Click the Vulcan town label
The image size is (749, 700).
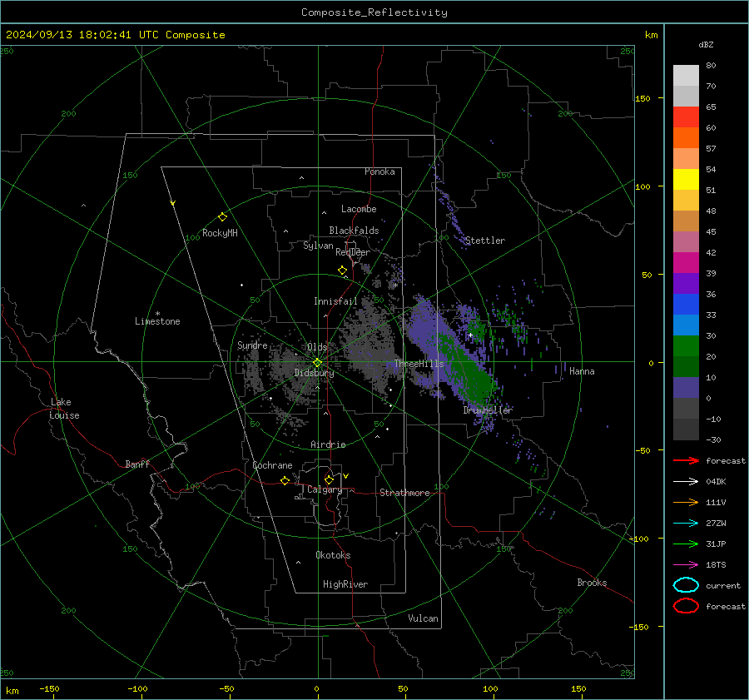tap(424, 618)
